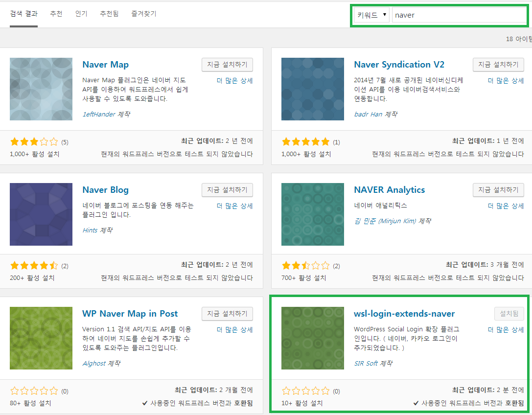
Task: Click the Naver Map plugin thumbnail
Action: point(41,89)
